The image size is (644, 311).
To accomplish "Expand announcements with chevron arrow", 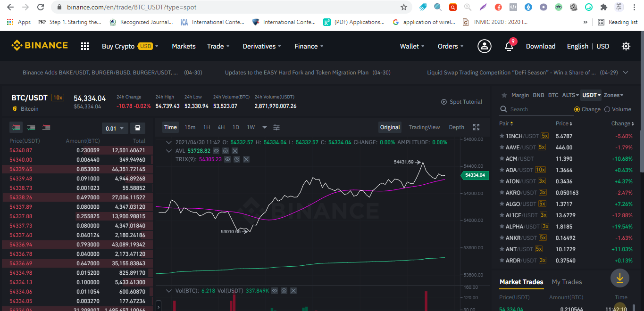I will (626, 73).
